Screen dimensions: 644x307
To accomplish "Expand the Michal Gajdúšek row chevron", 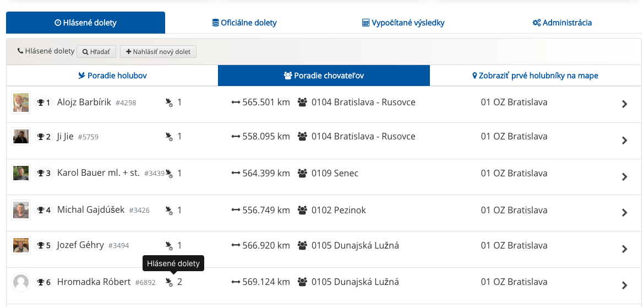I will click(x=625, y=213).
